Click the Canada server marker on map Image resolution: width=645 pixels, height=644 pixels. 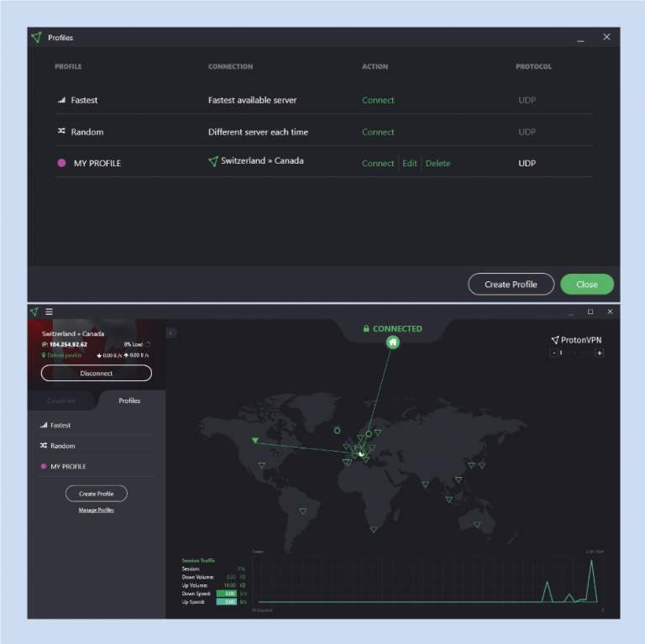click(255, 441)
